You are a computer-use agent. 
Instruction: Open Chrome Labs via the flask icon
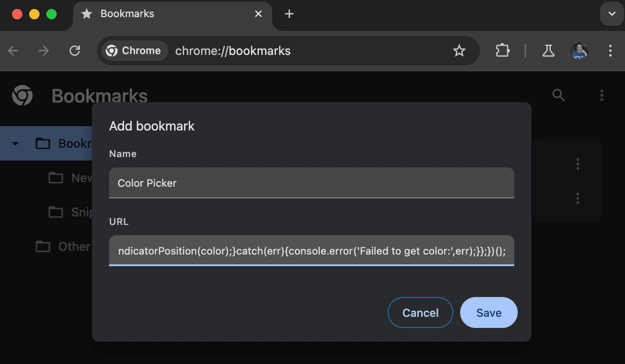tap(548, 51)
